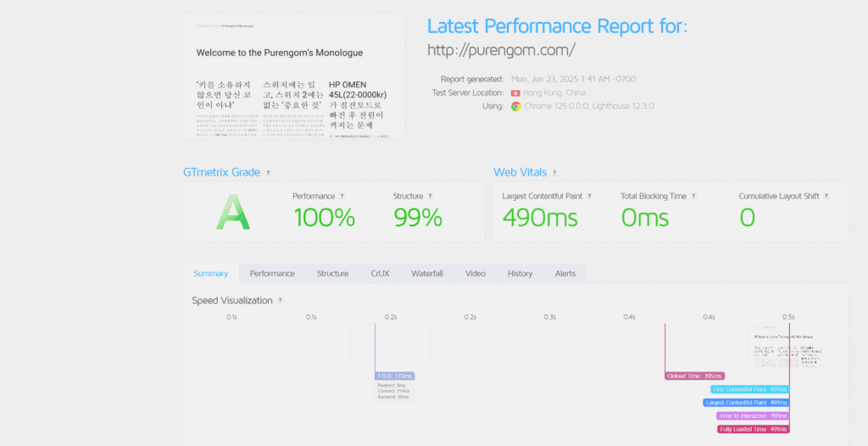This screenshot has height=446, width=868.
Task: Open the Waterfall tab
Action: (427, 274)
